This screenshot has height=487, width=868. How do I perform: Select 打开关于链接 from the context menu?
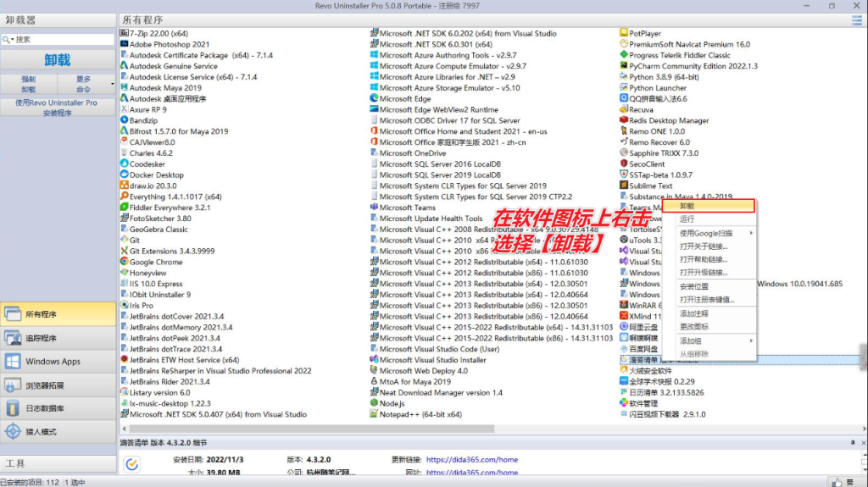pyautogui.click(x=709, y=246)
